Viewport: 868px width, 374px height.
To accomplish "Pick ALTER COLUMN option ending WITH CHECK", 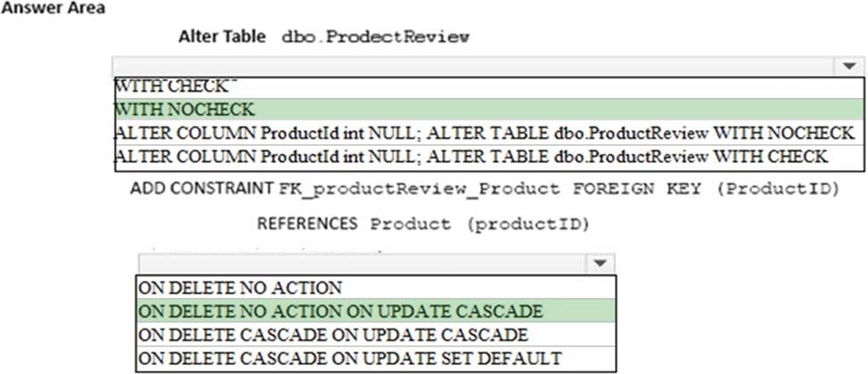I will [489, 158].
